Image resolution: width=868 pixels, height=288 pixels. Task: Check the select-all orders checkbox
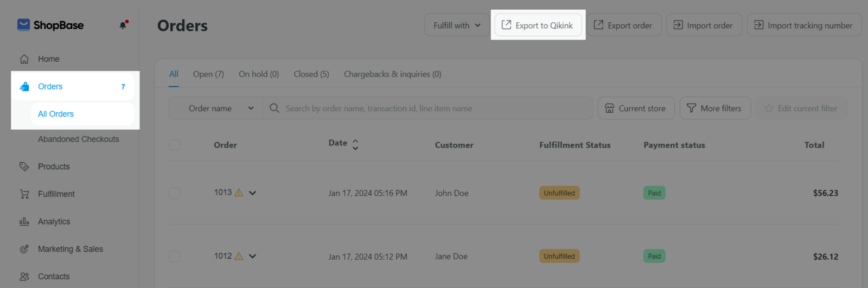click(174, 145)
